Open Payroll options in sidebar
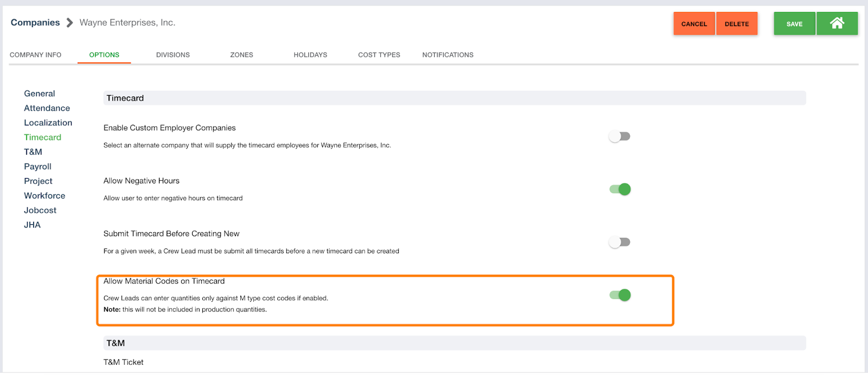The image size is (868, 375). pos(37,167)
